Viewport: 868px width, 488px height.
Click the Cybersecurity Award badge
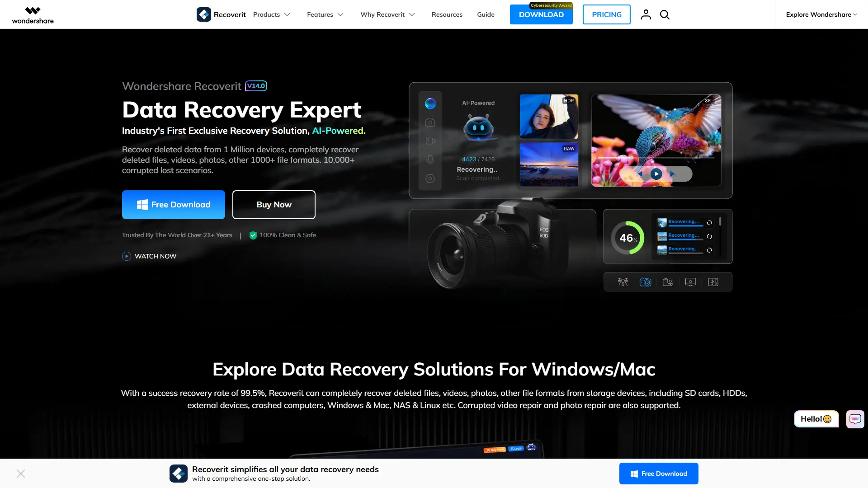pyautogui.click(x=551, y=5)
